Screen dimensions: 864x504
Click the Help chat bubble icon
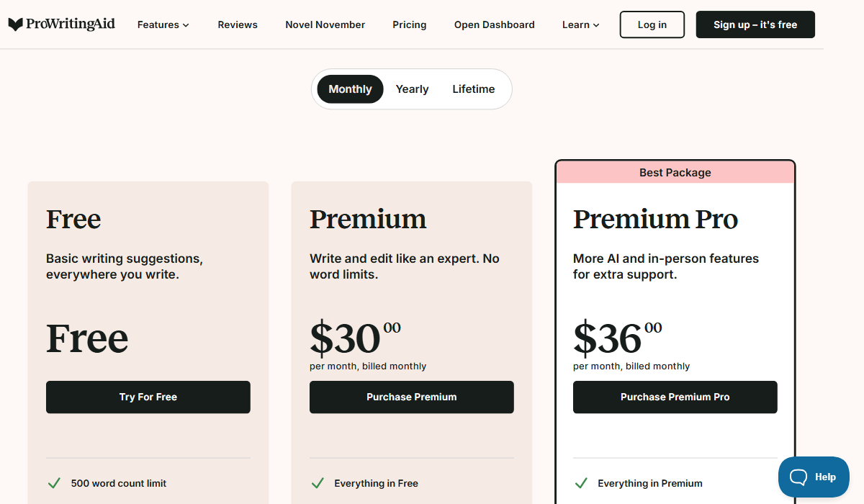click(799, 477)
